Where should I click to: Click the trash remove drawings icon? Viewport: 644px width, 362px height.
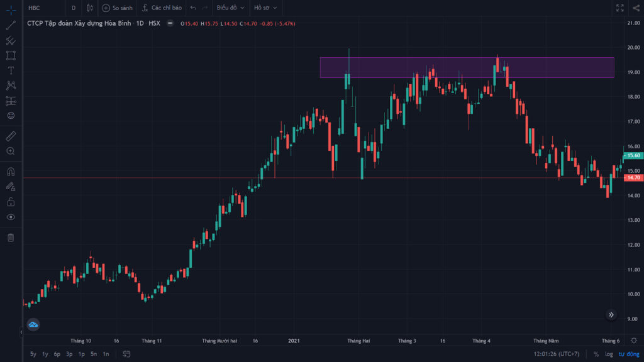point(11,238)
